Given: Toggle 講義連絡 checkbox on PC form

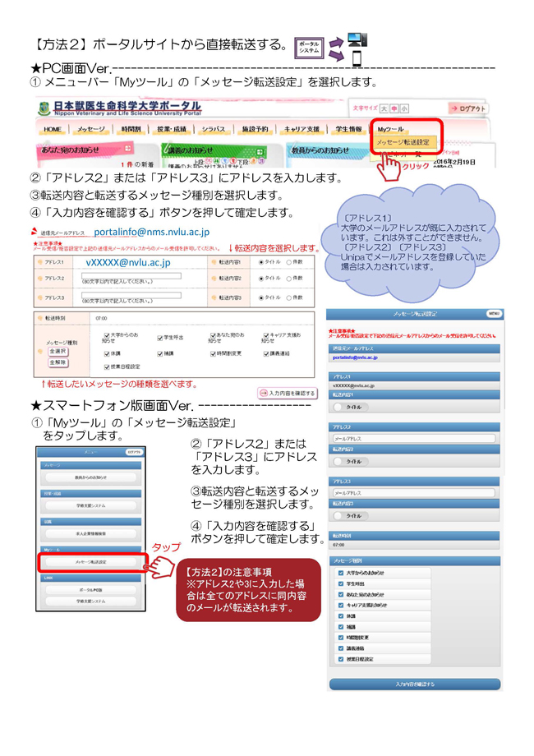Looking at the screenshot, I should click(x=266, y=353).
